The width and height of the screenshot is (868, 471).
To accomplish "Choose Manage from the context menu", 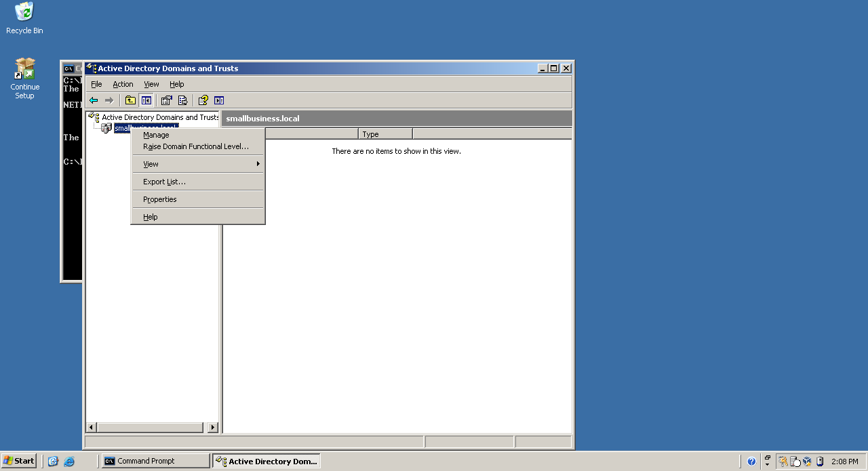I will coord(197,135).
